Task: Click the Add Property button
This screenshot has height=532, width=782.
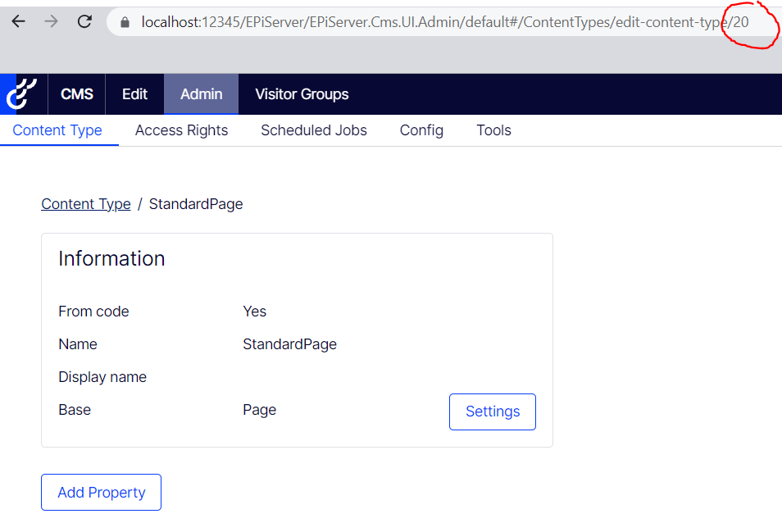Action: pyautogui.click(x=102, y=492)
